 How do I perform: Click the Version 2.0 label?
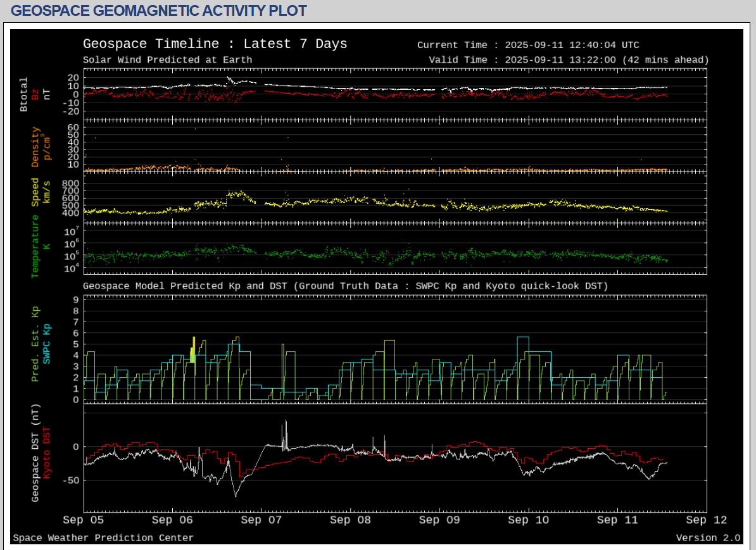coord(708,538)
